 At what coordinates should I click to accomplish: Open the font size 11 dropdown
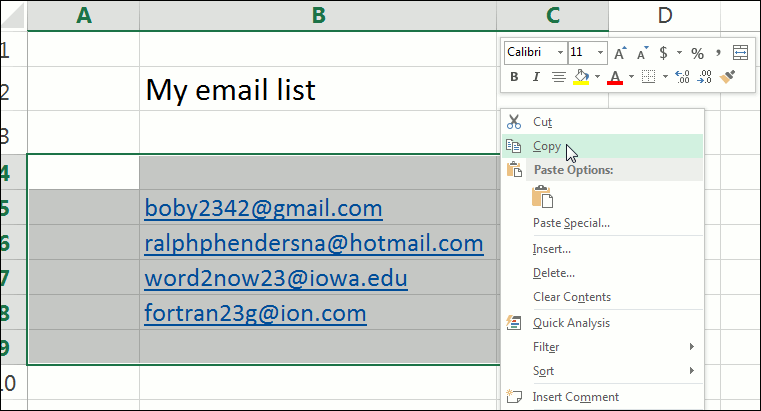click(600, 52)
